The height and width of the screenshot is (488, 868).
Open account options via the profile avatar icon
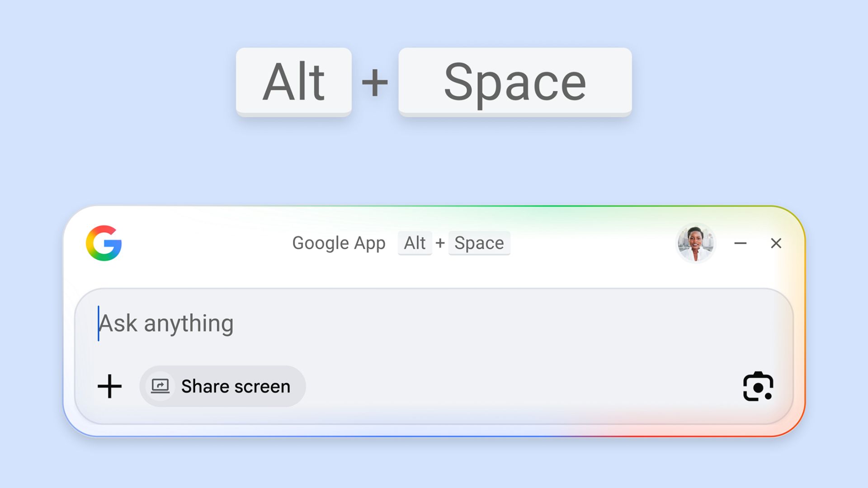(696, 243)
